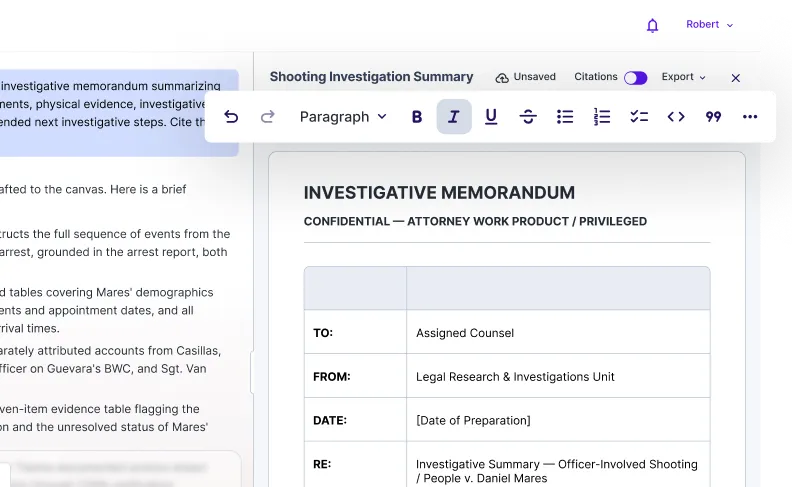Apply strikethrough formatting
Screen dimensions: 792x487
[x=528, y=117]
